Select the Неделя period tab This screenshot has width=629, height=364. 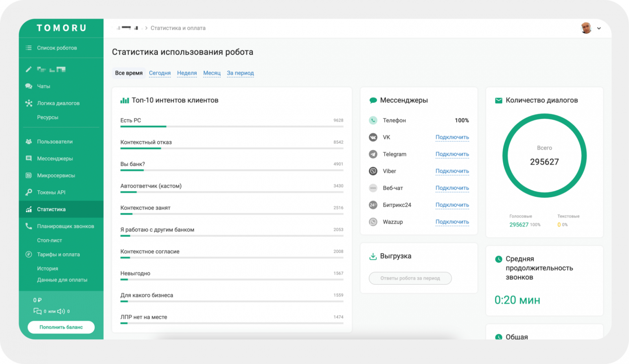tap(187, 73)
